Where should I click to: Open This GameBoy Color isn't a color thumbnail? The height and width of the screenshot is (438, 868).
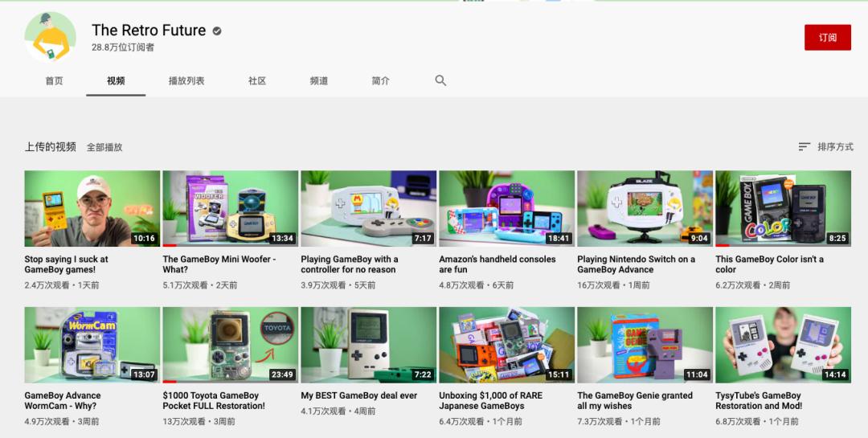tap(784, 208)
